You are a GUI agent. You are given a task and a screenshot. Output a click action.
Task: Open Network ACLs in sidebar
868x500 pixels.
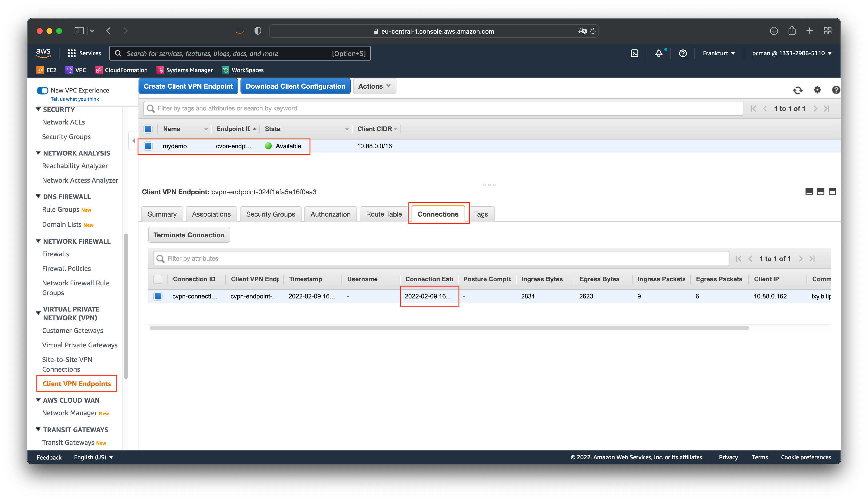click(x=63, y=122)
